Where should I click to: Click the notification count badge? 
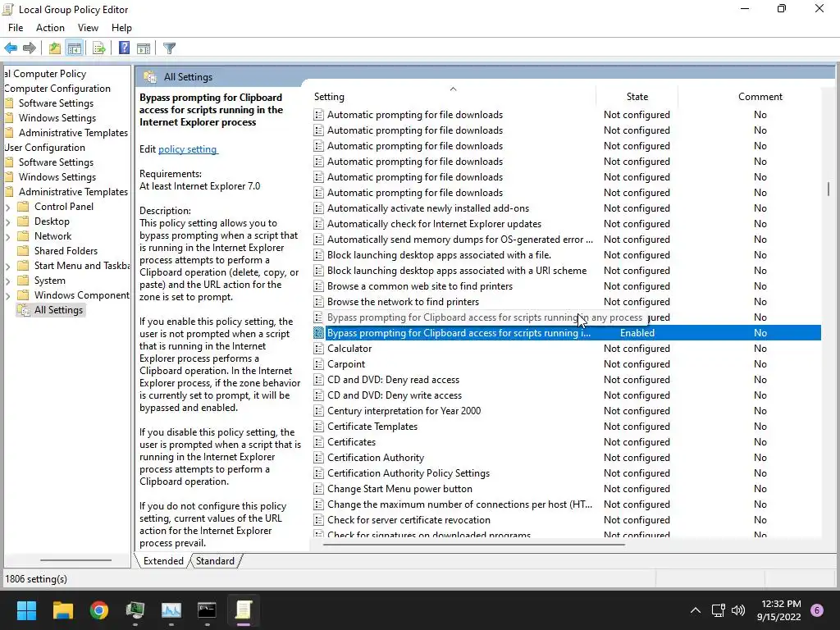(x=817, y=610)
